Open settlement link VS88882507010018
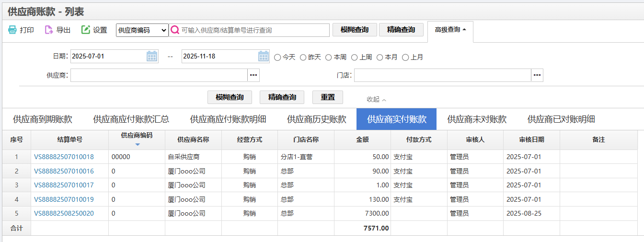The height and width of the screenshot is (242, 644). 64,157
